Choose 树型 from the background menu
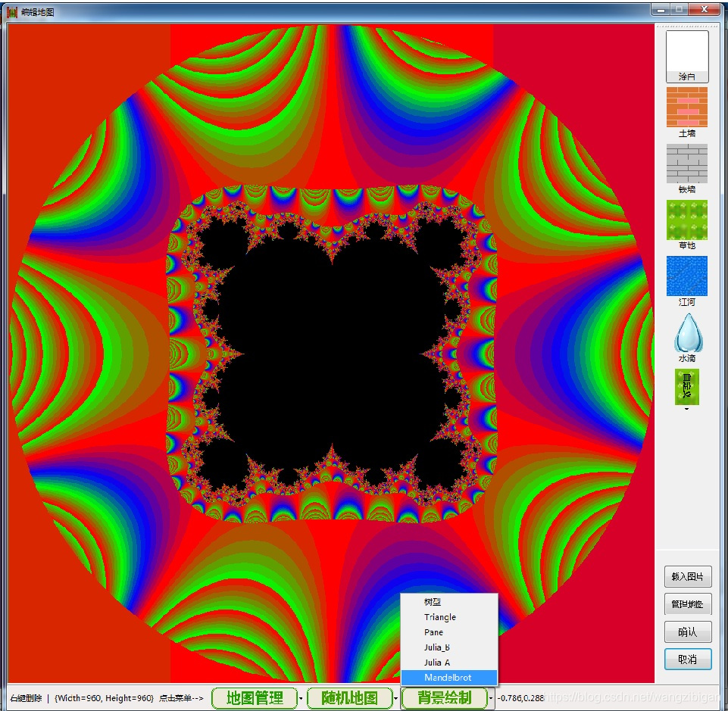The width and height of the screenshot is (728, 711). [x=449, y=602]
